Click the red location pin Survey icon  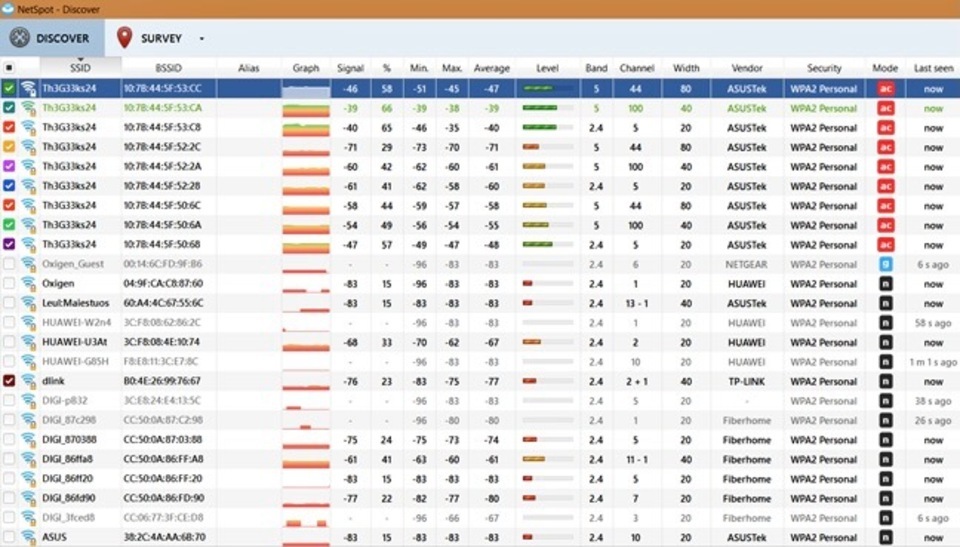[124, 37]
